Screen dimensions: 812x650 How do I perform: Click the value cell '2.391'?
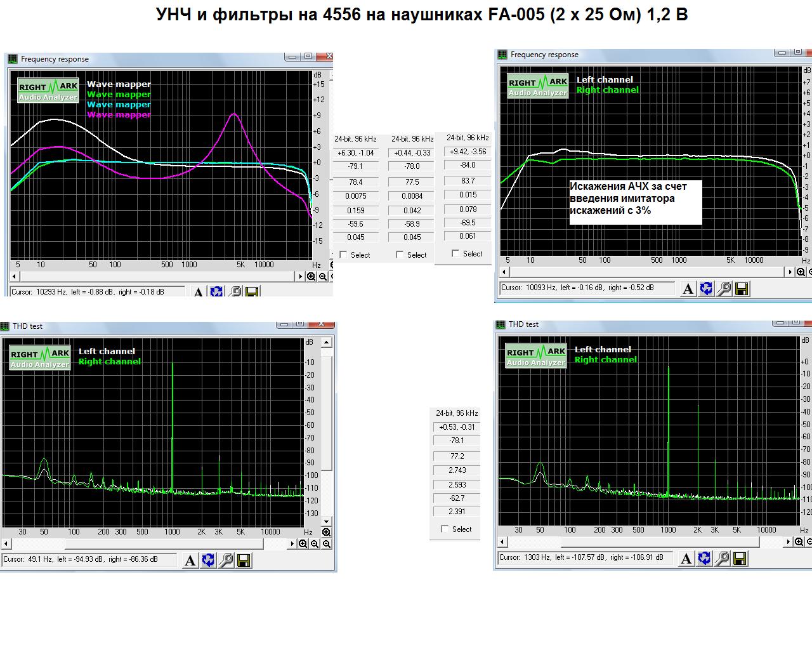pyautogui.click(x=457, y=512)
